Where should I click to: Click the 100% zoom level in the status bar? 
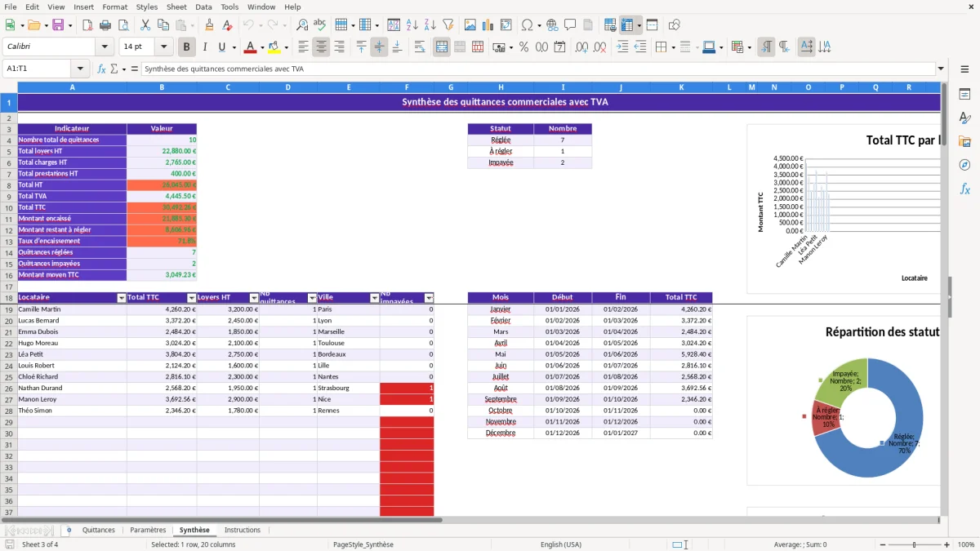[x=966, y=544]
